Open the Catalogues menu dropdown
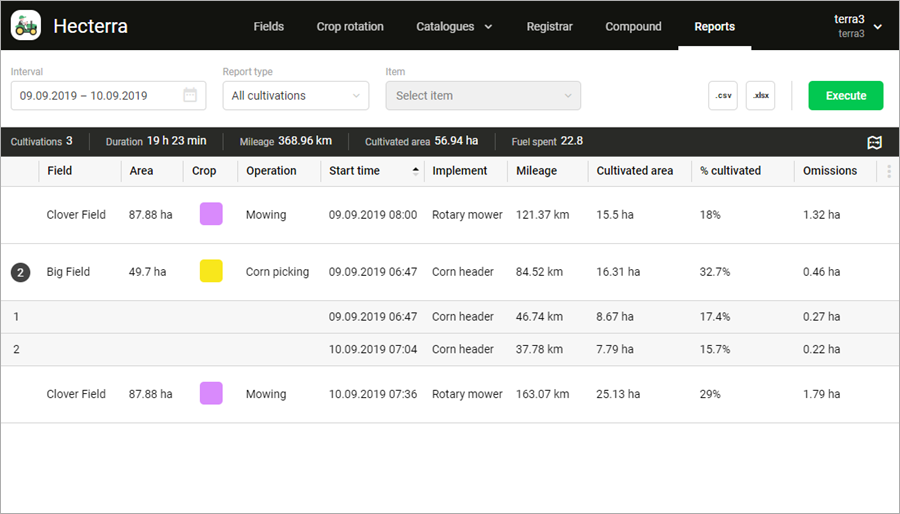Image resolution: width=900 pixels, height=514 pixels. 454,27
